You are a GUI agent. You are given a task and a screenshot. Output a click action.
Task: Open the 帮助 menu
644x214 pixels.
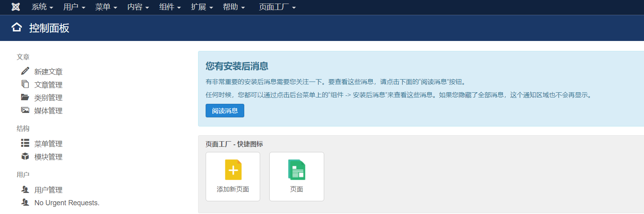(x=233, y=7)
